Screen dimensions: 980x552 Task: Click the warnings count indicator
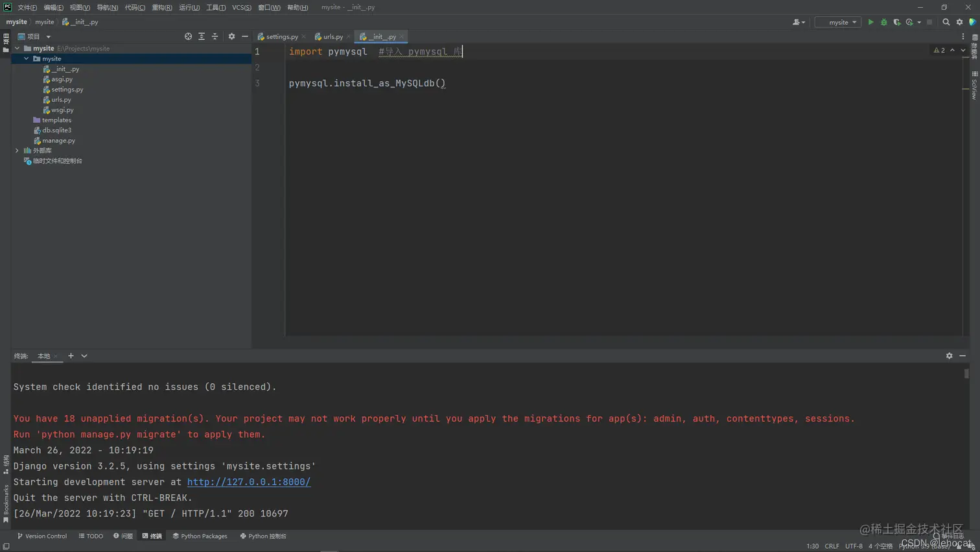pos(939,50)
